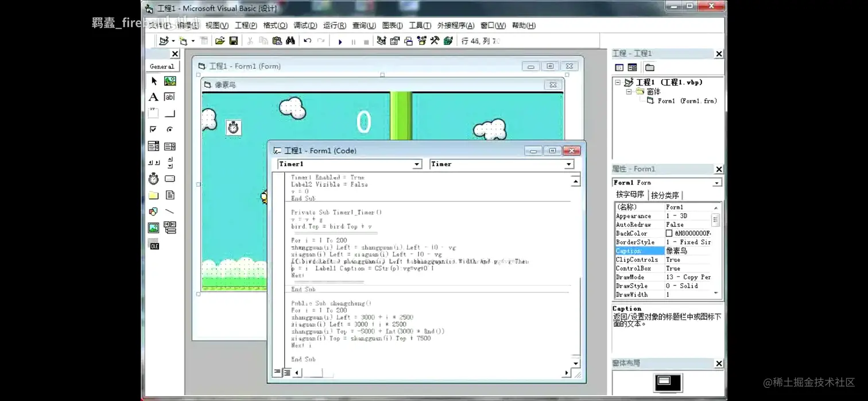Select the OptionButton control tool in toolbox
This screenshot has width=868, height=401.
(x=170, y=130)
